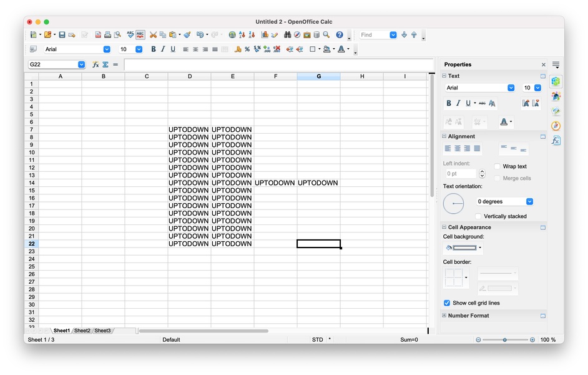
Task: Click the Cut scissors icon
Action: click(153, 35)
